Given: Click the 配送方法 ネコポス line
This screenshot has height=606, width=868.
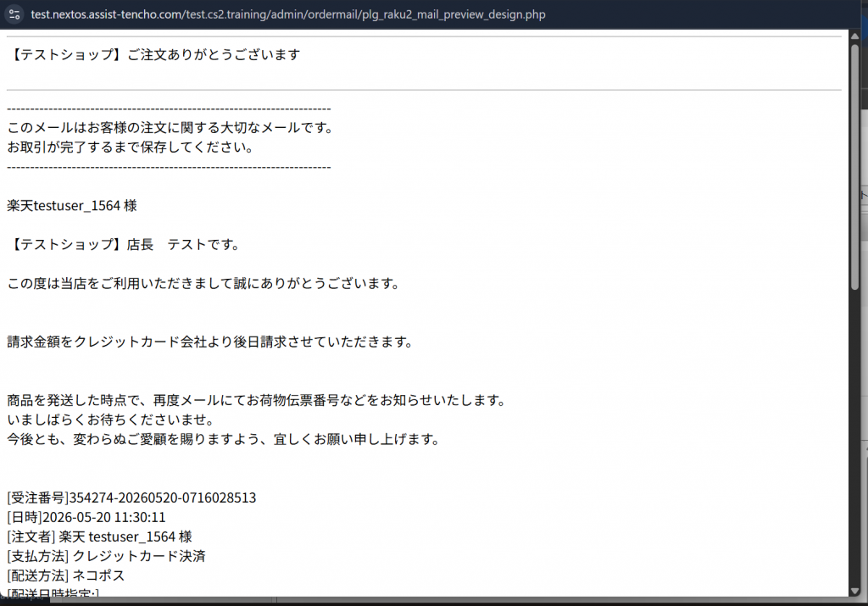Looking at the screenshot, I should tap(66, 575).
